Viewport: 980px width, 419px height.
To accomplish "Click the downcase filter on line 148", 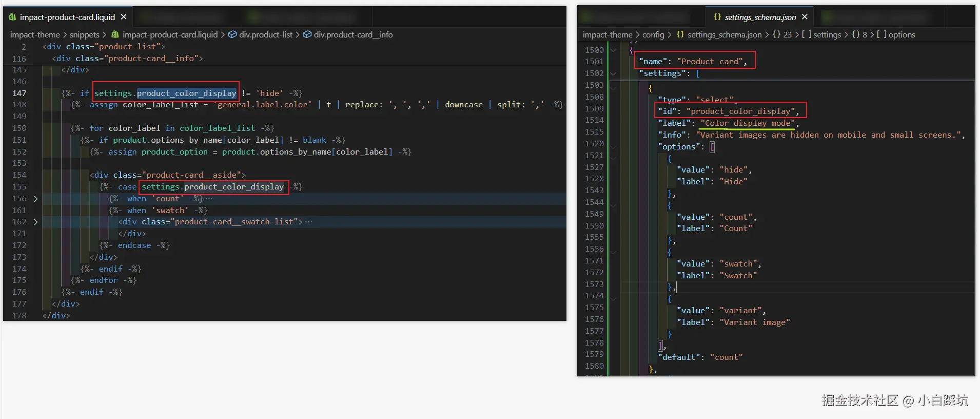I will (x=464, y=105).
